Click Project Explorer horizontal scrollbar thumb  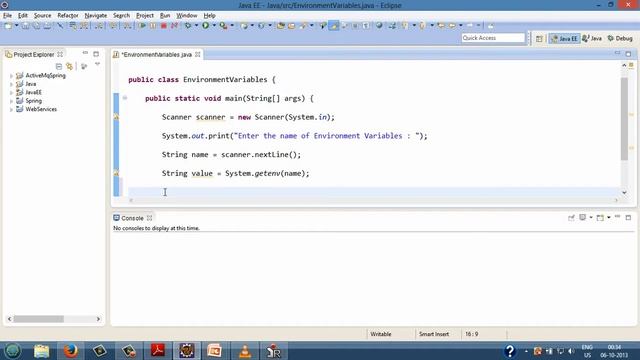[38, 319]
